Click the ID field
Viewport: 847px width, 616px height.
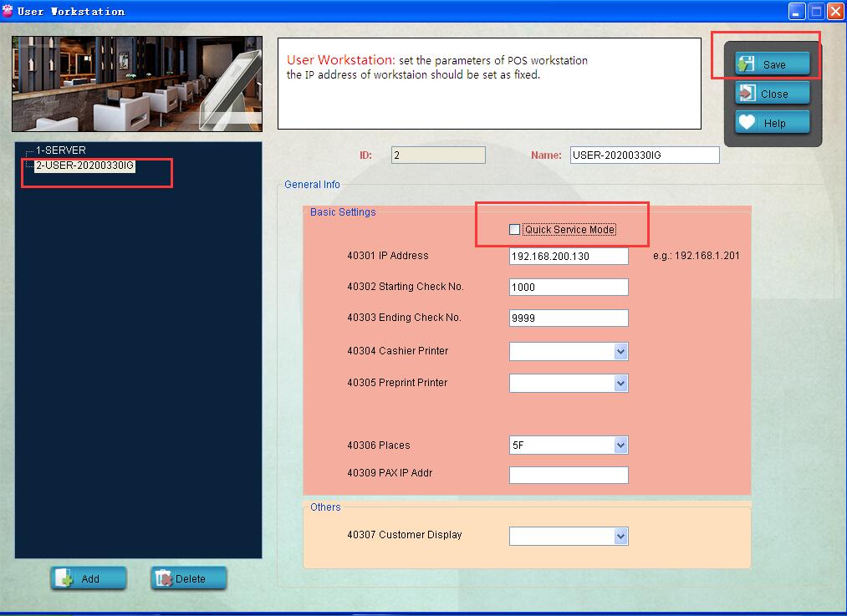point(438,155)
